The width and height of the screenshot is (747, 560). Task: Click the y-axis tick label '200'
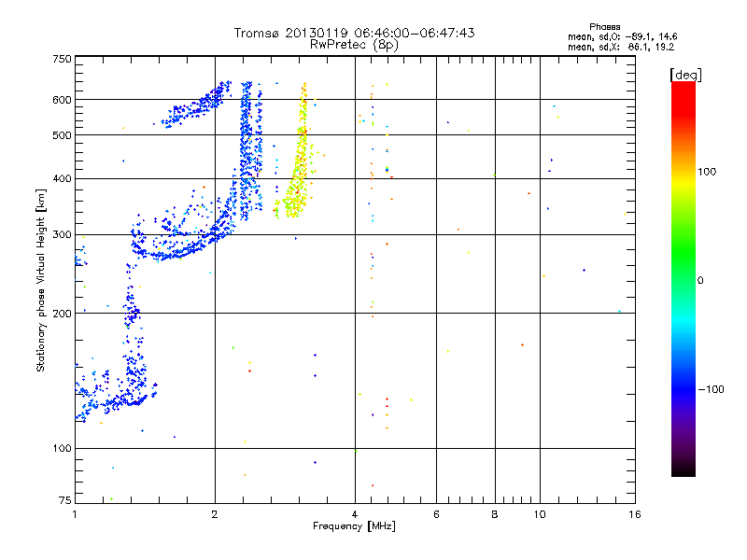62,314
